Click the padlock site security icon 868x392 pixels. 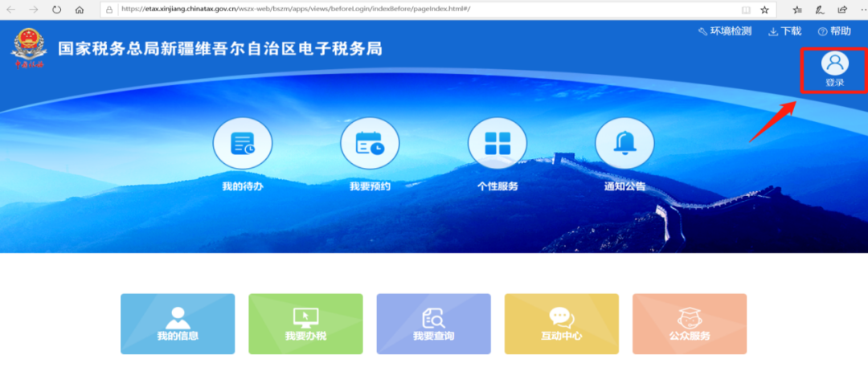coord(109,10)
